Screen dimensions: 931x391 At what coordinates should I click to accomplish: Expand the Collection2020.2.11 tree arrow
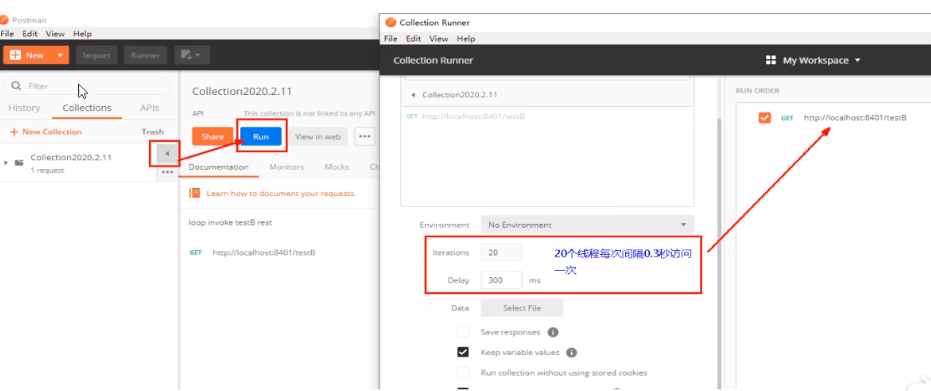(6, 162)
